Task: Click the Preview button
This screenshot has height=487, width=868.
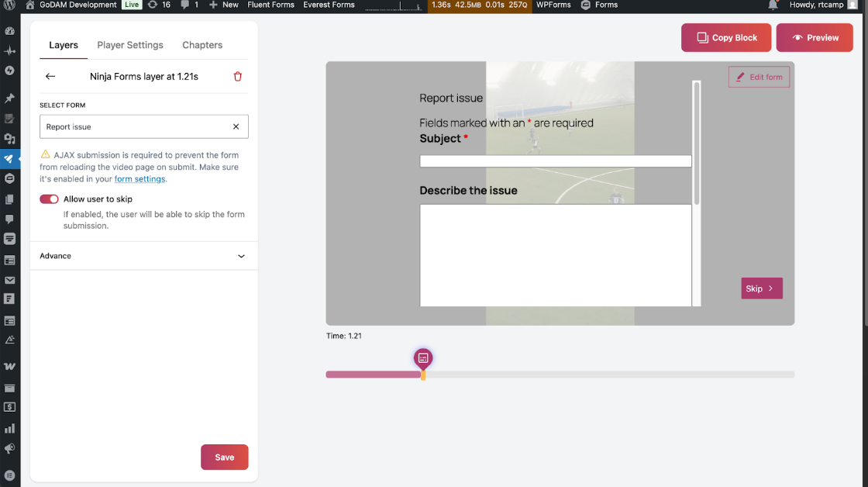Action: coord(814,37)
